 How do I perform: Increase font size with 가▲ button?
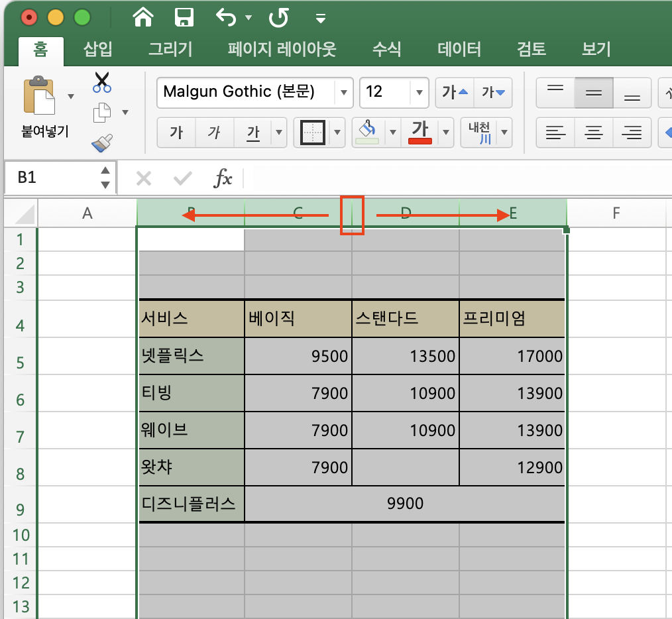pos(455,92)
